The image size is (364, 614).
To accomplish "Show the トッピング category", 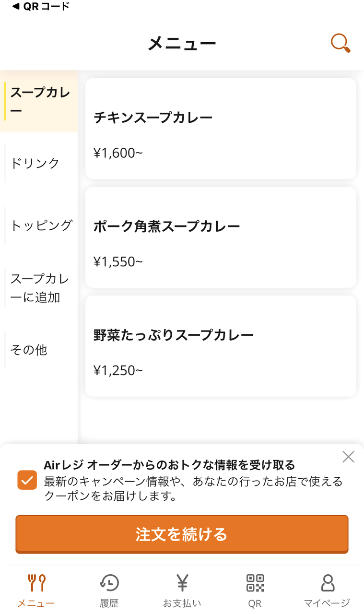I will pos(41,225).
